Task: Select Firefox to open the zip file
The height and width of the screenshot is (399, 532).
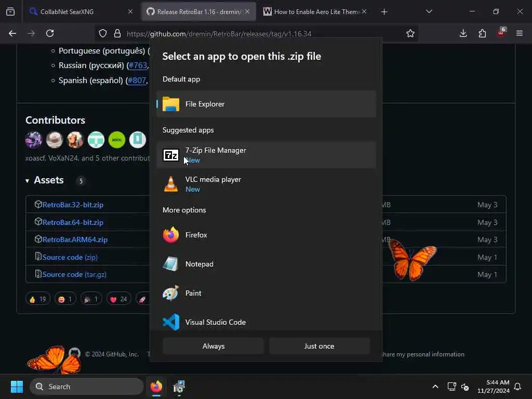Action: tap(266, 235)
